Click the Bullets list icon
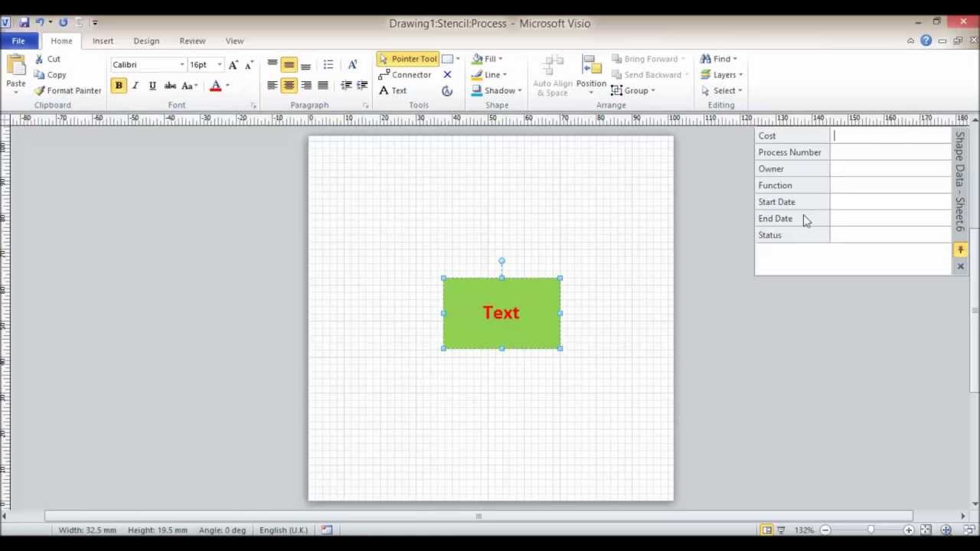This screenshot has height=551, width=980. [x=328, y=64]
